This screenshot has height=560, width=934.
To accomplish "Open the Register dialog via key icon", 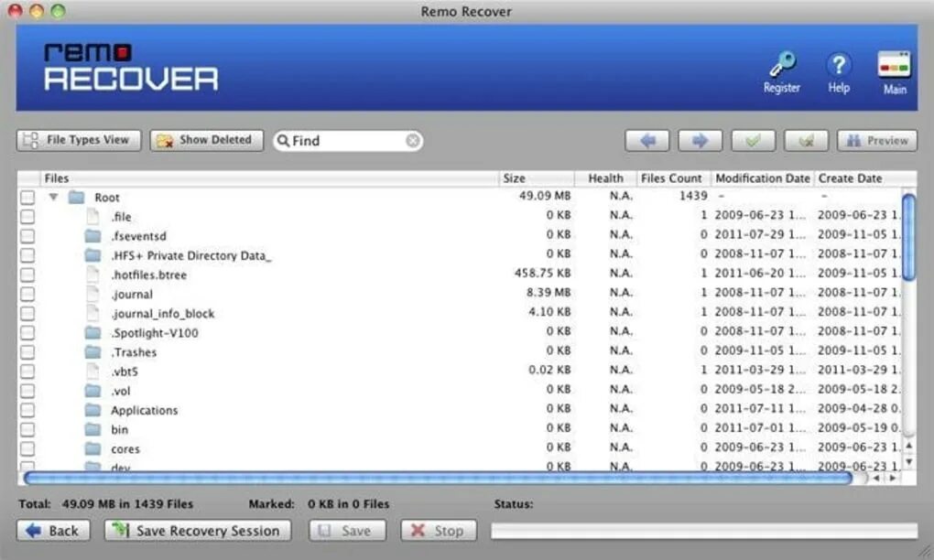I will coord(781,69).
